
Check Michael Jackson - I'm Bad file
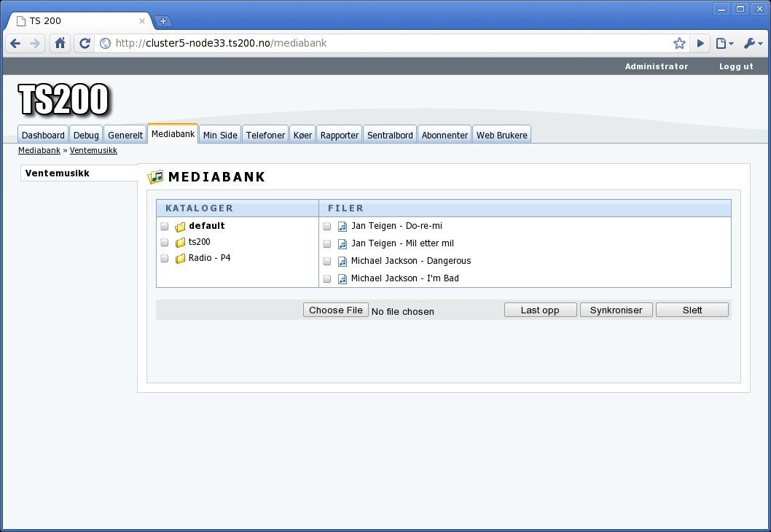coord(327,279)
